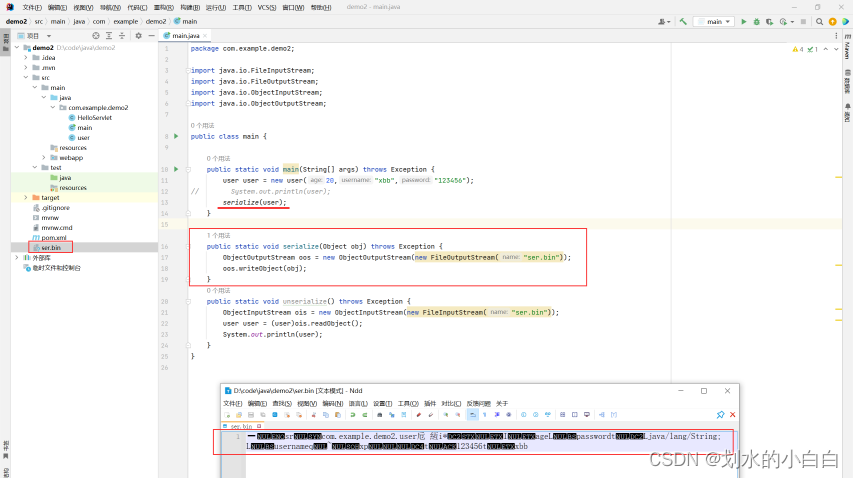This screenshot has width=853, height=478.
Task: Toggle the highlighted word-wrap icon in Ndd toolbar
Action: click(473, 415)
